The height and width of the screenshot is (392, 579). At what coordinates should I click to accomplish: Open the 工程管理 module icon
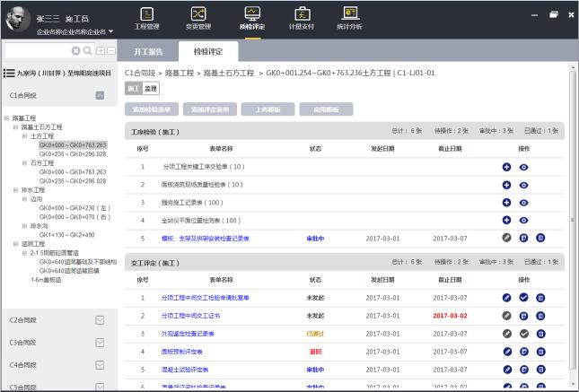(x=146, y=19)
